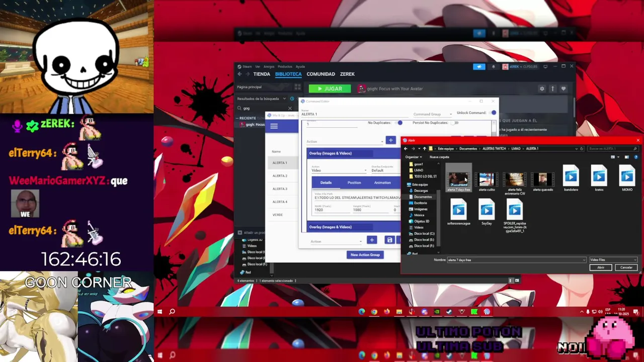This screenshot has width=644, height=362.
Task: Switch to the Animation tab
Action: click(382, 183)
